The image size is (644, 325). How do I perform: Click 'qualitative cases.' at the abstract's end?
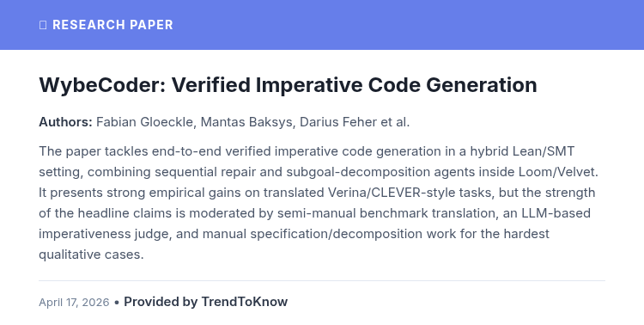click(91, 254)
